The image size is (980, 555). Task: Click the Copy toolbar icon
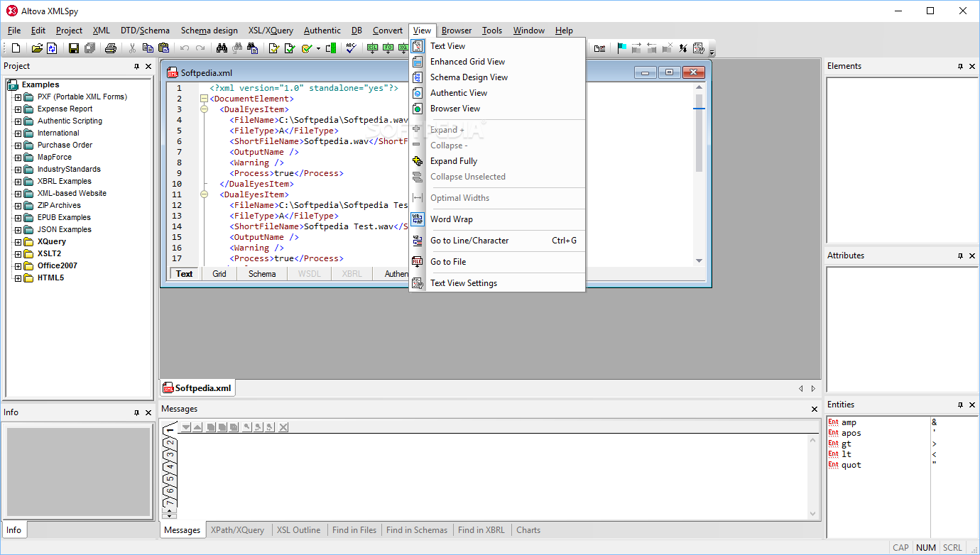[148, 48]
